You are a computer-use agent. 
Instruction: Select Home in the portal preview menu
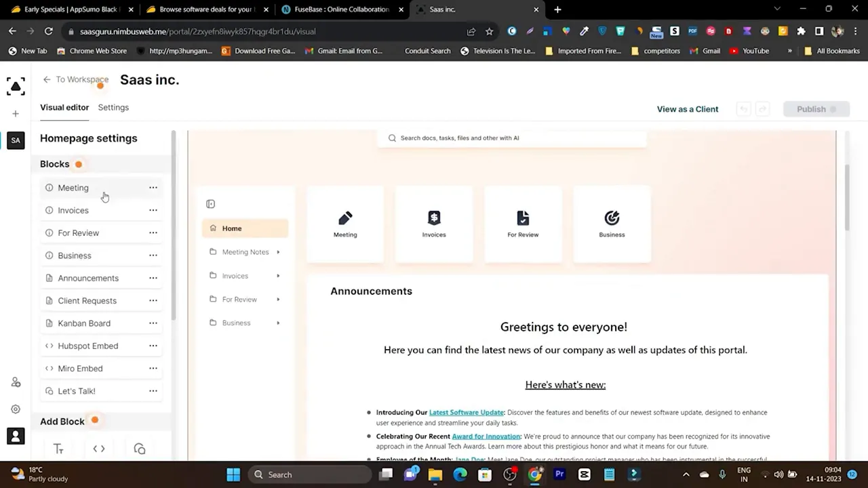231,228
